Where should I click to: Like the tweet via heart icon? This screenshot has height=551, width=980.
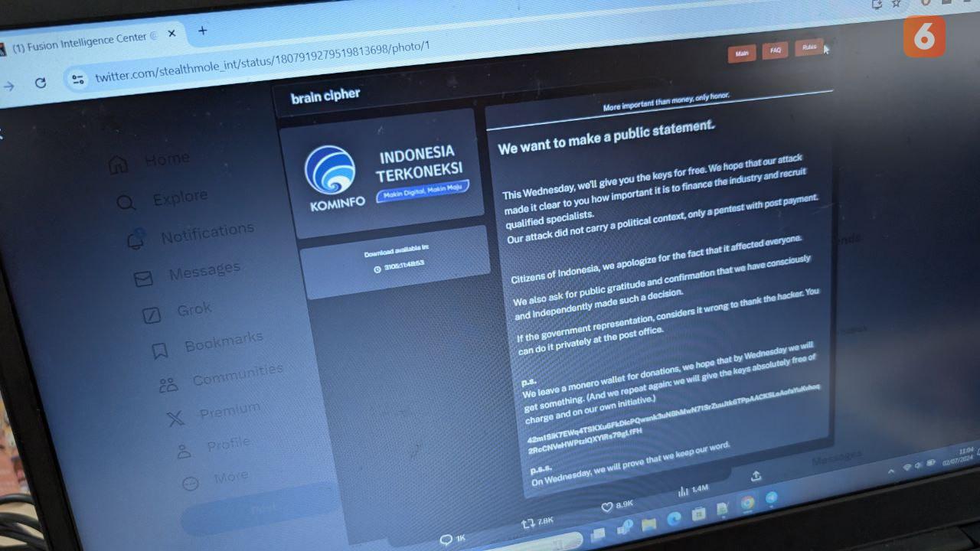[607, 507]
